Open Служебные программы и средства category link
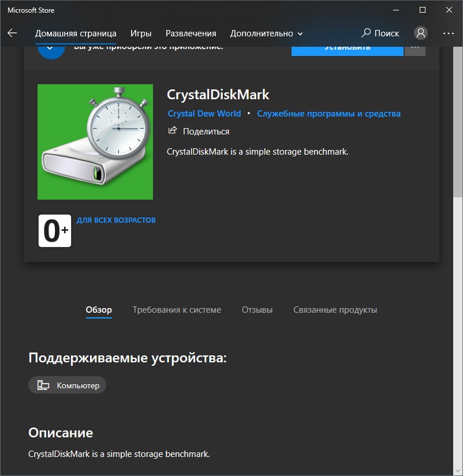Image resolution: width=463 pixels, height=476 pixels. (328, 114)
